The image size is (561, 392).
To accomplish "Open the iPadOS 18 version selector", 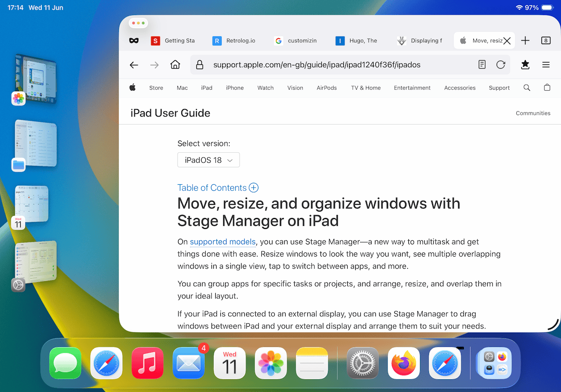I will pos(208,160).
